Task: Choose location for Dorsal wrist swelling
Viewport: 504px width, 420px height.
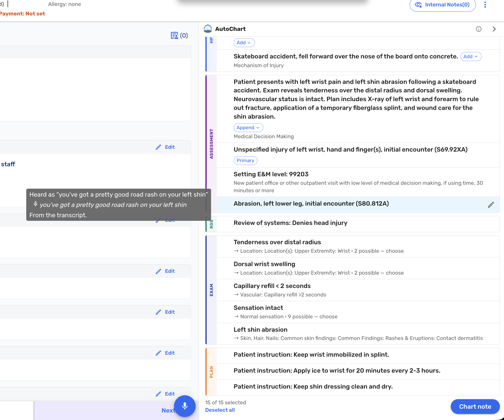Action: point(319,273)
